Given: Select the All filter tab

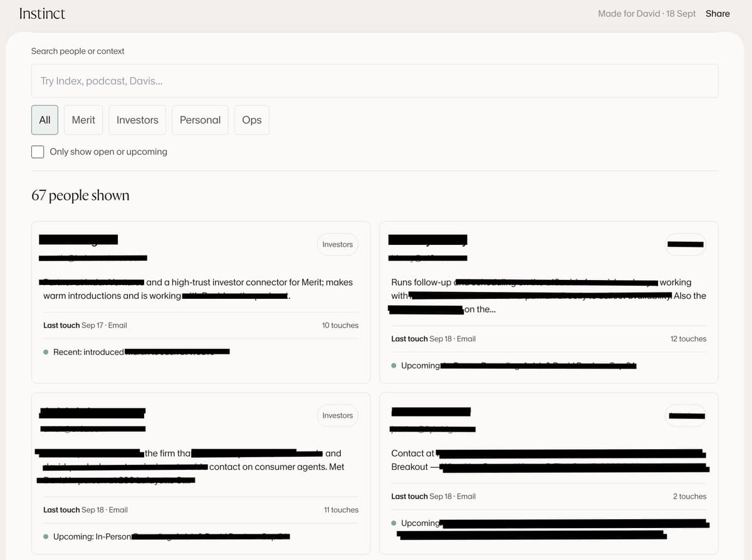Looking at the screenshot, I should click(44, 120).
